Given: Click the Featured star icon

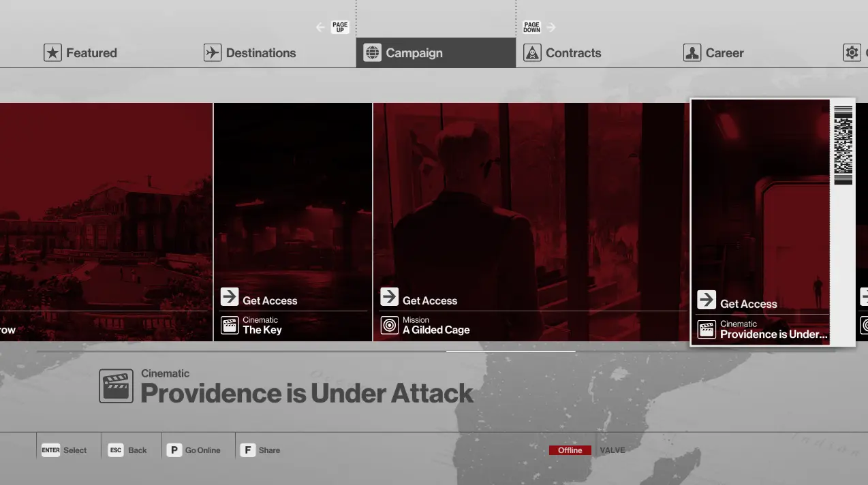Looking at the screenshot, I should 52,52.
